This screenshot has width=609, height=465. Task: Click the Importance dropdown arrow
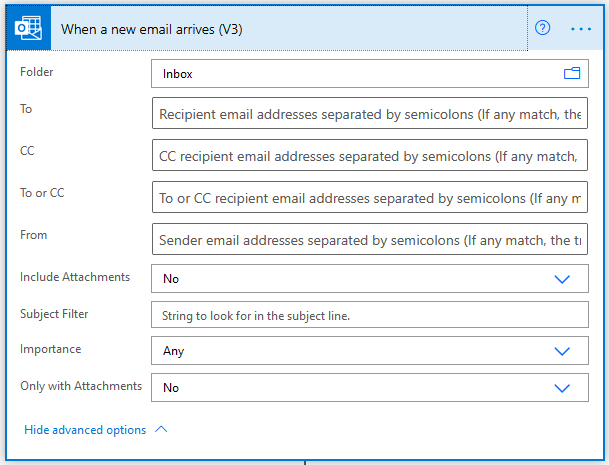tap(562, 351)
